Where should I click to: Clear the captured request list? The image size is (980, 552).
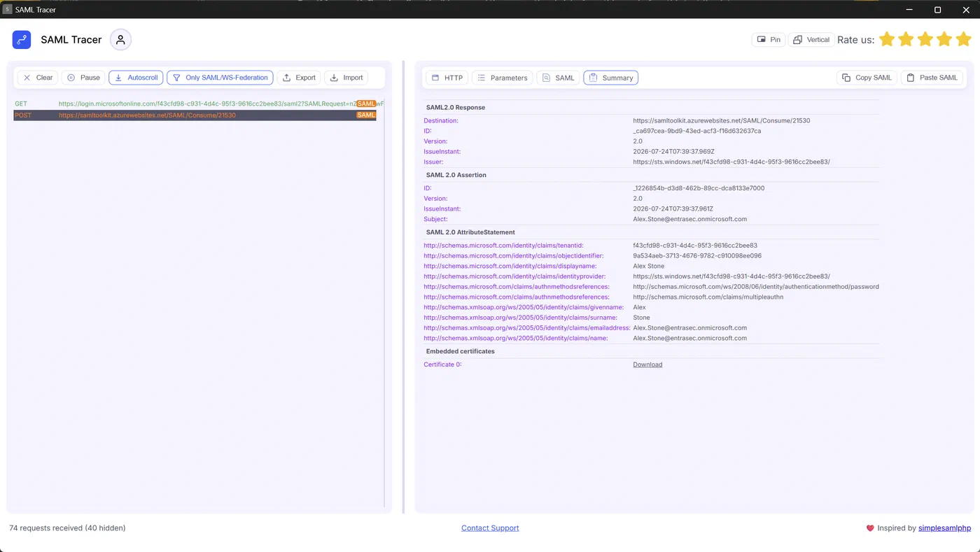[x=38, y=78]
